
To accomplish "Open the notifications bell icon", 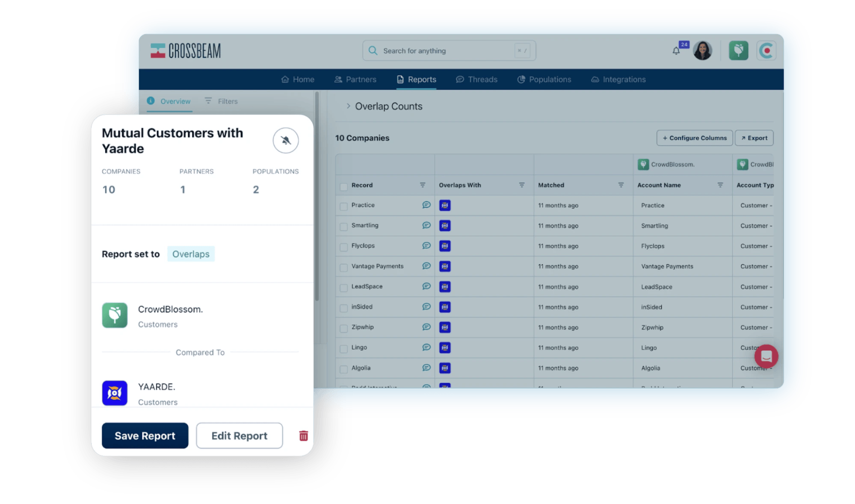I will tap(676, 51).
